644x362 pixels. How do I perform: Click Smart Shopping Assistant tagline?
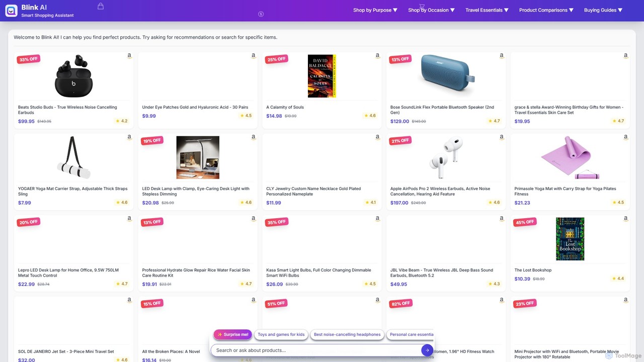point(47,16)
